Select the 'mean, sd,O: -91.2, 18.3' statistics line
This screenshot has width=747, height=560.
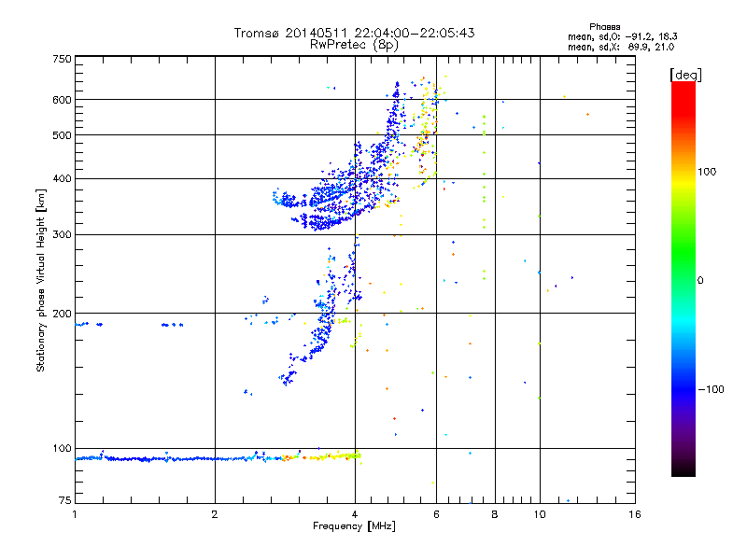click(x=622, y=36)
